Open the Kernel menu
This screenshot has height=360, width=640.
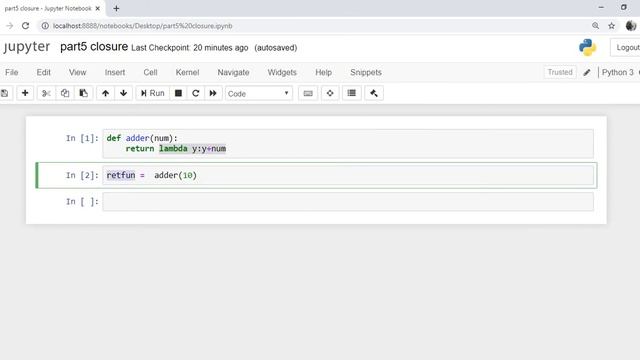[187, 72]
